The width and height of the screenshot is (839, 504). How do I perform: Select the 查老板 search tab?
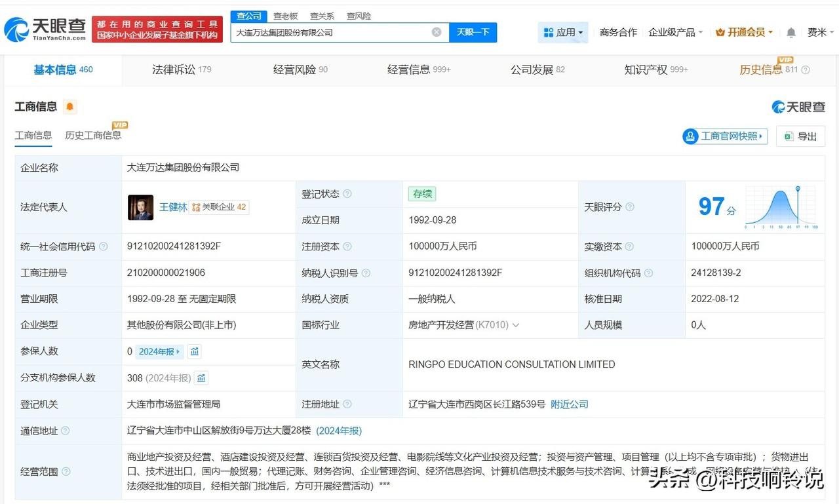click(285, 16)
